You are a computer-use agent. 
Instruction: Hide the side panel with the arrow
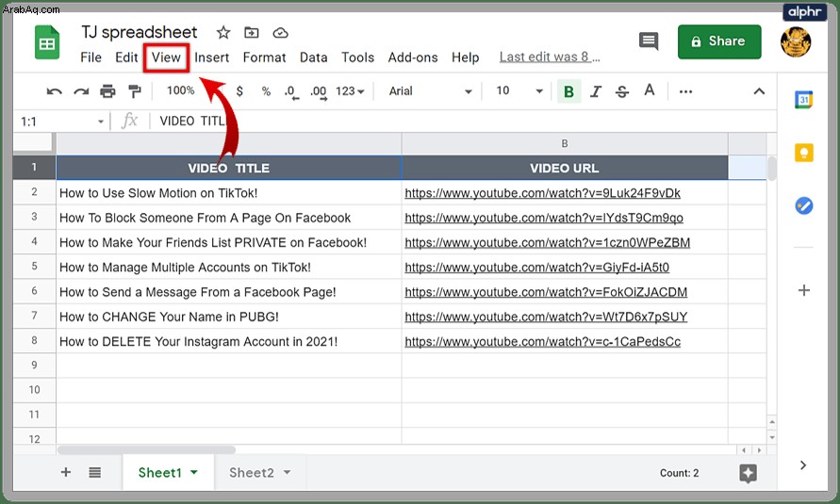pyautogui.click(x=803, y=465)
